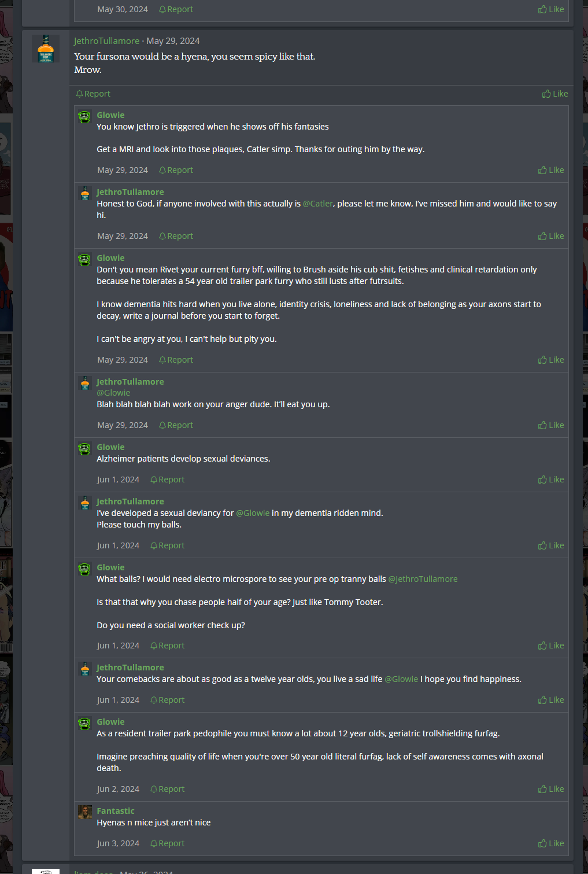Like the 'Blah blah blah' comment
This screenshot has height=874, width=588.
[551, 425]
